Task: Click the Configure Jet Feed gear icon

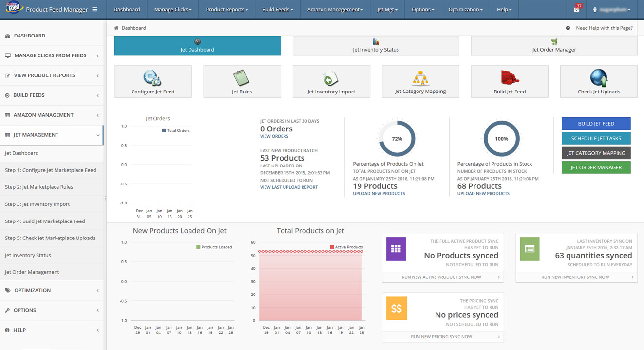Action: (152, 78)
